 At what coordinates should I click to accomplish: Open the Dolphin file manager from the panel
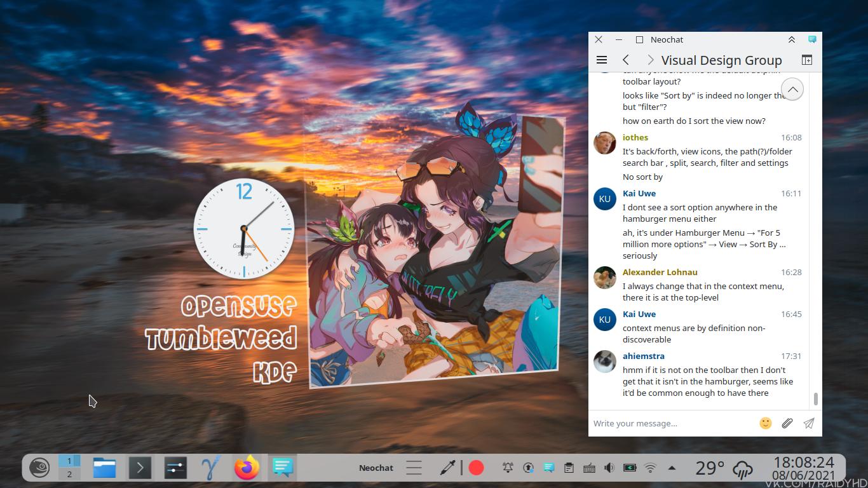coord(104,468)
